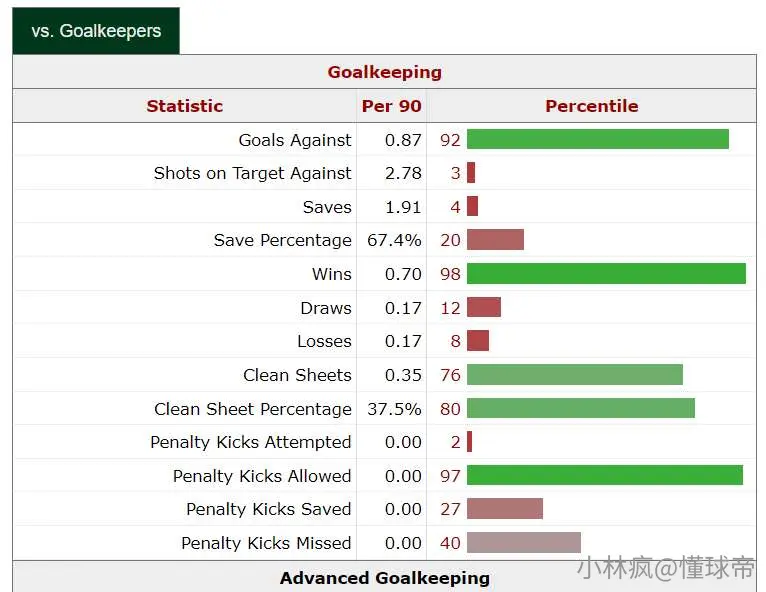
Task: Click the Goalkeeping section header
Action: (x=384, y=72)
